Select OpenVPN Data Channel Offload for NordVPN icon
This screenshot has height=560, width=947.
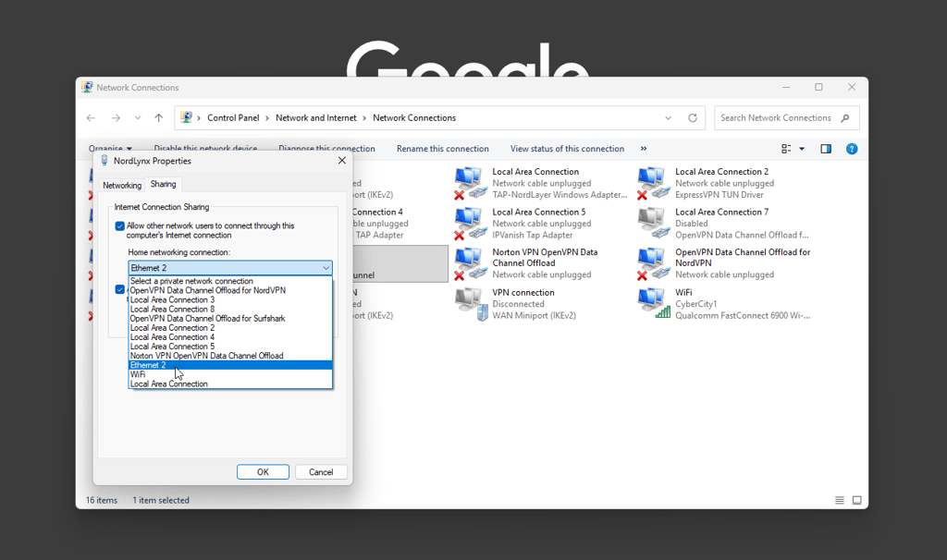(x=653, y=263)
